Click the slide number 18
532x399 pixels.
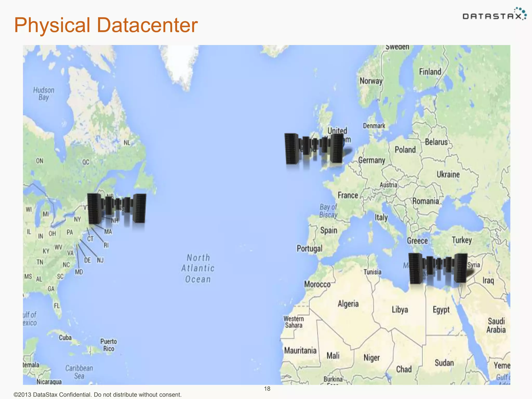tap(267, 389)
